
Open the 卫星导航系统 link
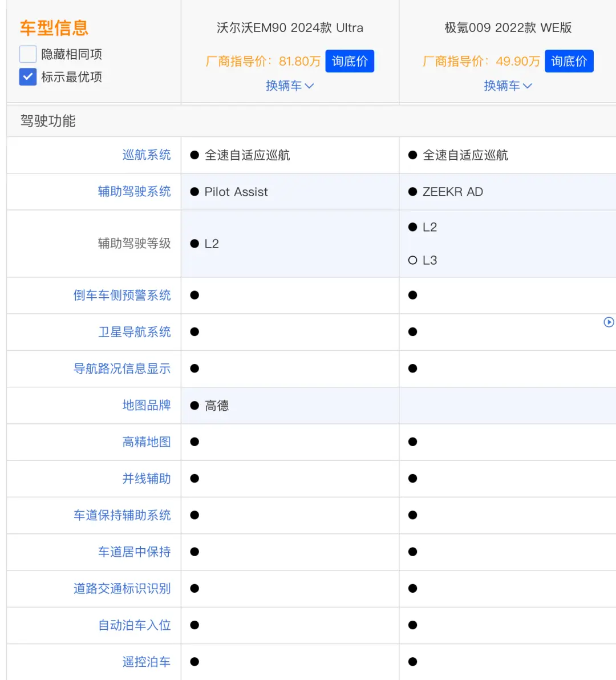[x=135, y=332]
